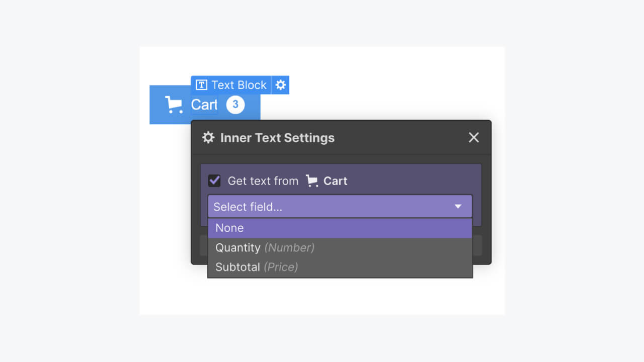The image size is (644, 362).
Task: Click the cart quantity badge showing 3
Action: (x=235, y=105)
